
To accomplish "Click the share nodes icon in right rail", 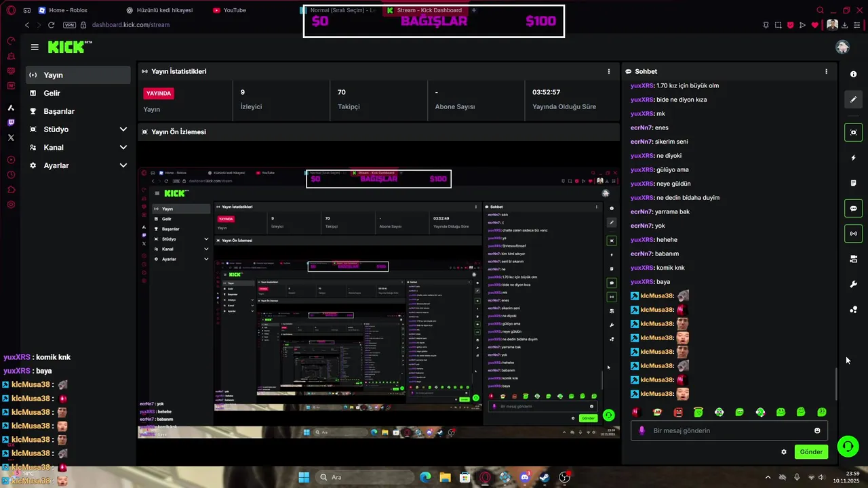I will [x=854, y=310].
